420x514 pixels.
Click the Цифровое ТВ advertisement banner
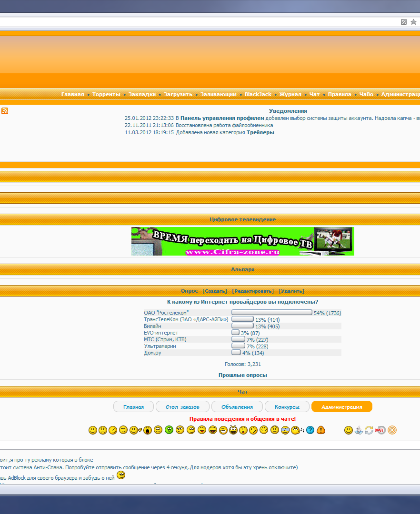(242, 241)
